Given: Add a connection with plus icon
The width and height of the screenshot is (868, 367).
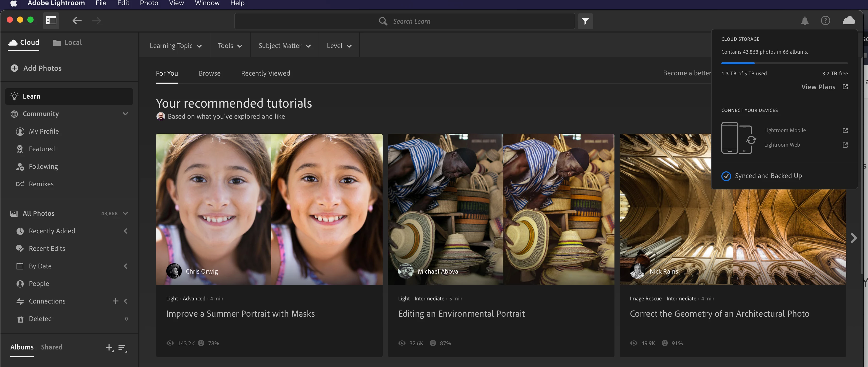Looking at the screenshot, I should [116, 301].
